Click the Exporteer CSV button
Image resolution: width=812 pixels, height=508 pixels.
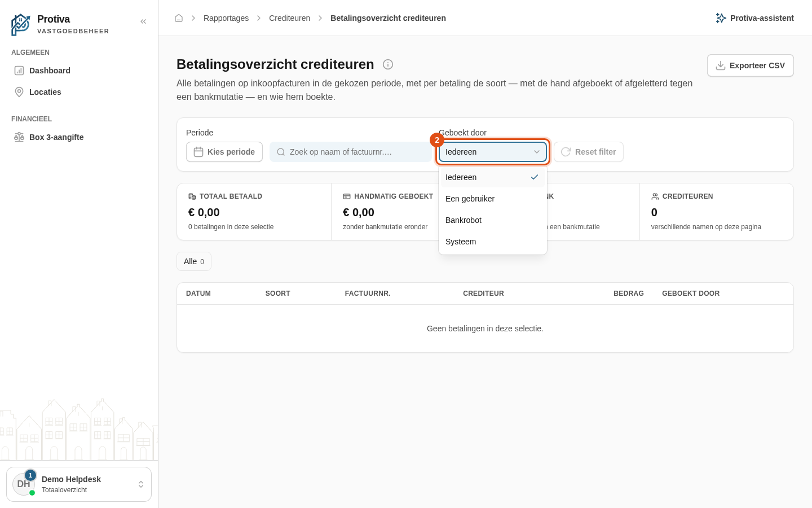click(x=751, y=65)
